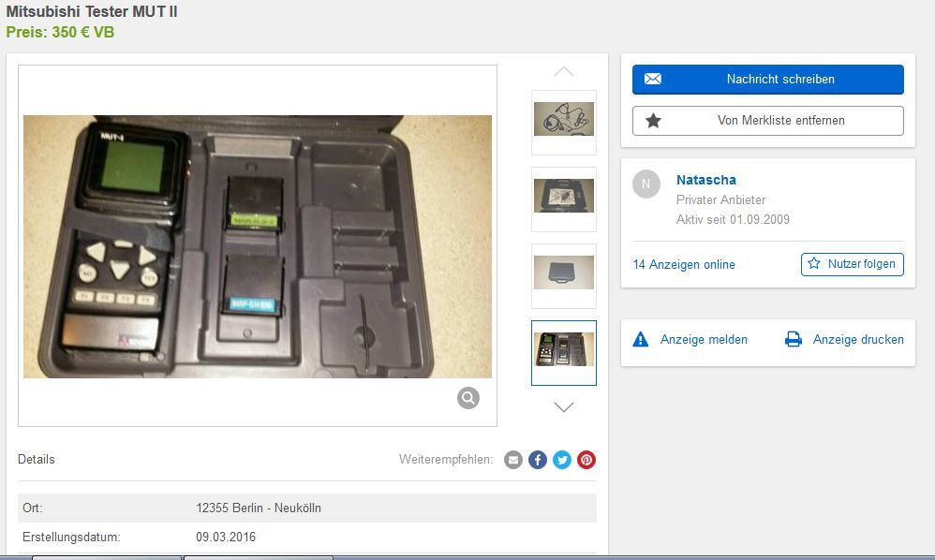Click the printer icon for Anzeige drucken
935x560 pixels.
793,340
